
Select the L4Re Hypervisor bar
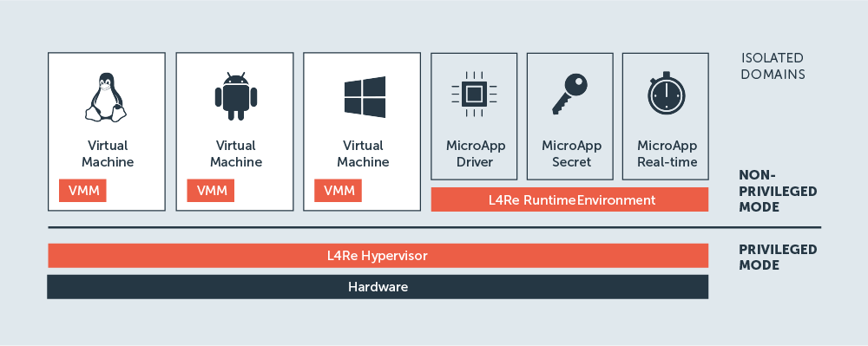(378, 256)
